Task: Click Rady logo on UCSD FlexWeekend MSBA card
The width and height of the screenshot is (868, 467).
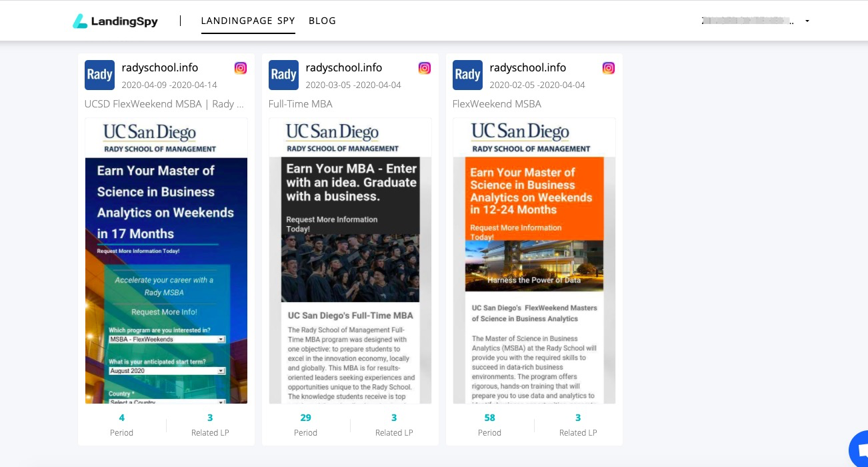Action: pos(99,75)
